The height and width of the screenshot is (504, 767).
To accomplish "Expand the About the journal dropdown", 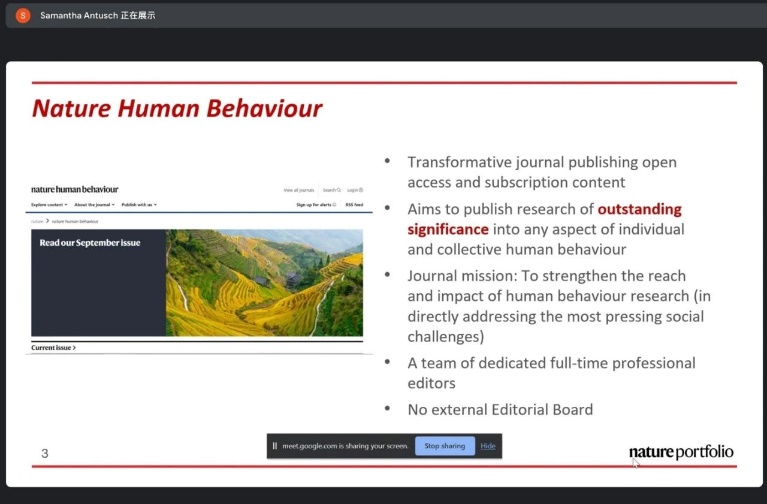I will [x=94, y=205].
